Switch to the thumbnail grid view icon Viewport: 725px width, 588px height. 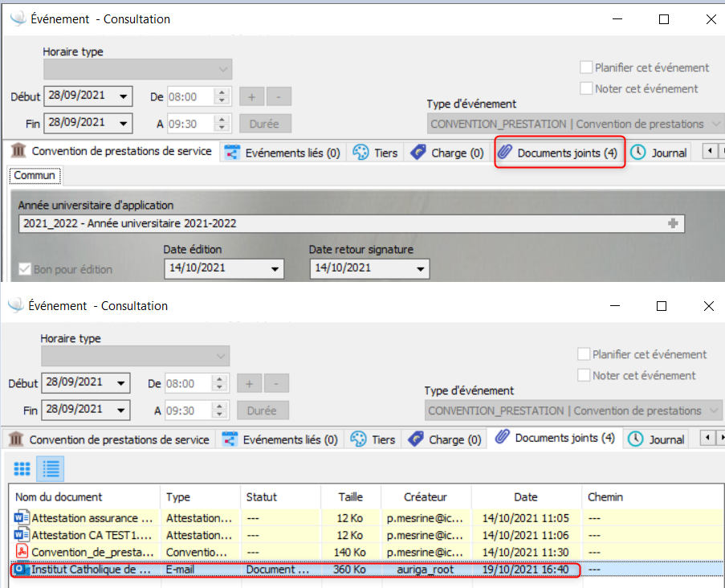22,468
